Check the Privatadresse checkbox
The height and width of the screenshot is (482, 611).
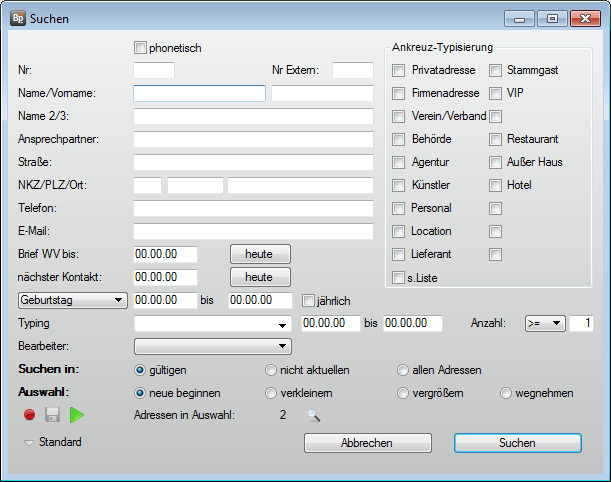(399, 71)
